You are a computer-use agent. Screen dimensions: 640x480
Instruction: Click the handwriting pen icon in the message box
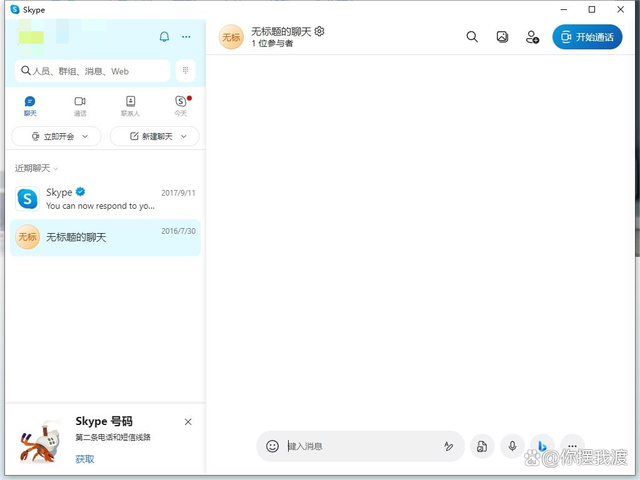click(x=449, y=446)
